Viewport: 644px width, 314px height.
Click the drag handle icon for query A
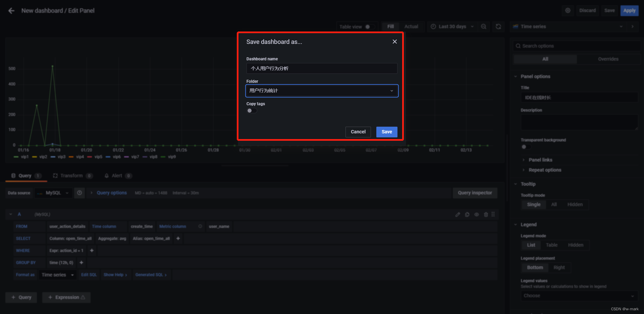pos(493,214)
